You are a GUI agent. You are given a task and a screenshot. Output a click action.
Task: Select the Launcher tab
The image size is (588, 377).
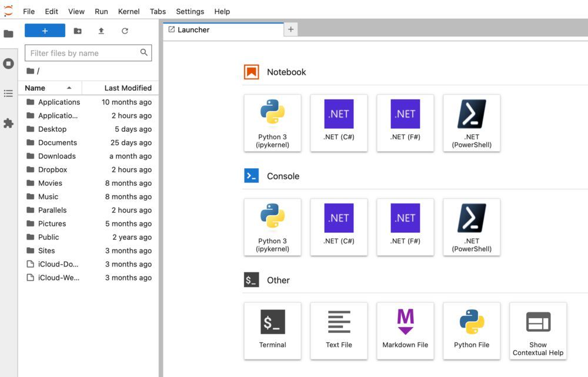pos(193,29)
